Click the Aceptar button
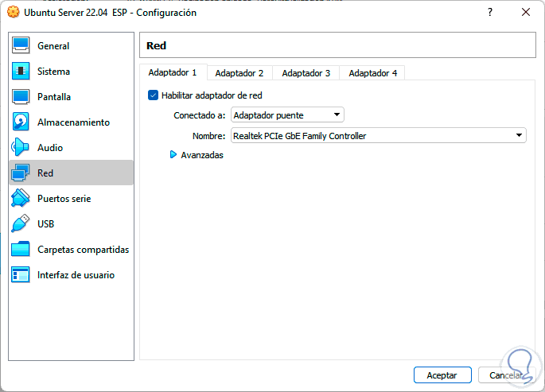This screenshot has height=392, width=545. pyautogui.click(x=442, y=375)
